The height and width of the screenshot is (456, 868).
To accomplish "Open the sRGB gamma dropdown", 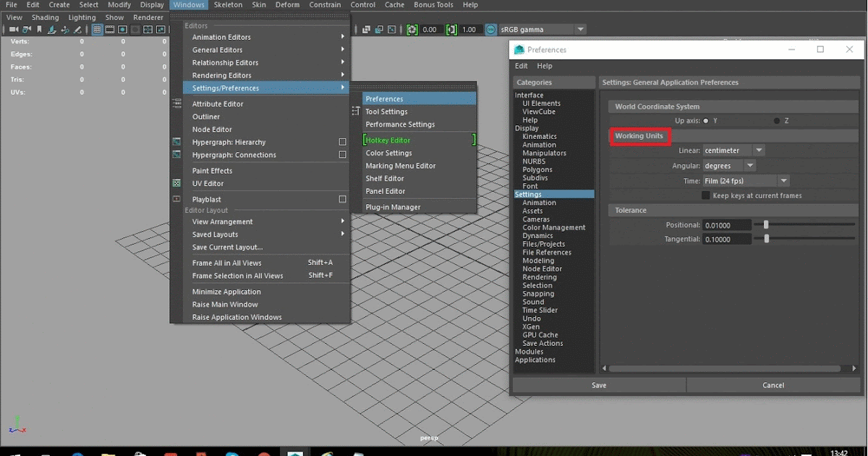I will [x=580, y=29].
